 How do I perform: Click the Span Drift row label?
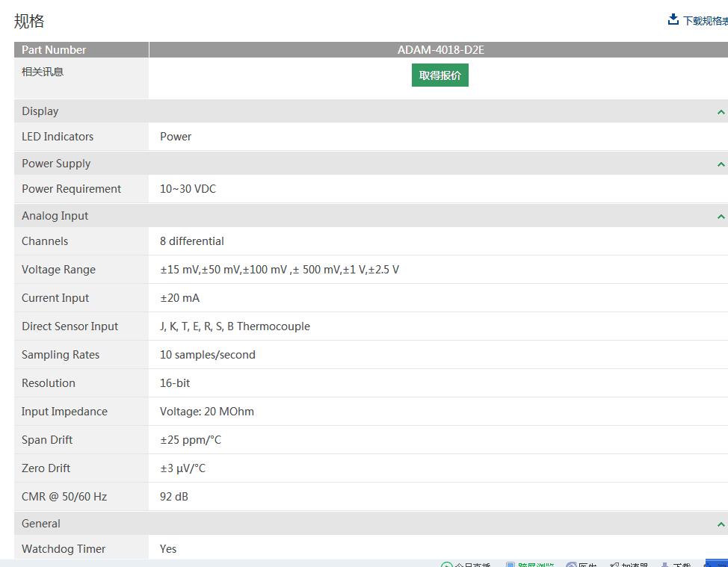[x=47, y=440]
